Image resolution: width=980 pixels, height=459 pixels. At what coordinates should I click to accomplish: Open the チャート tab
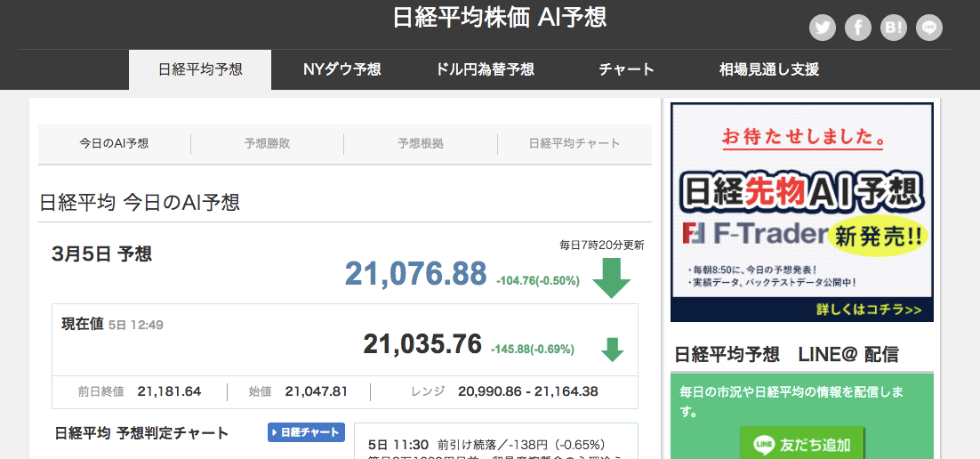[626, 69]
